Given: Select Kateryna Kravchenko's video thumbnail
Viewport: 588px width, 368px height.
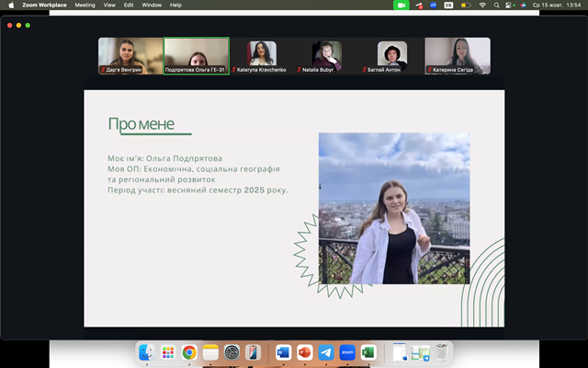Looking at the screenshot, I should coord(262,55).
